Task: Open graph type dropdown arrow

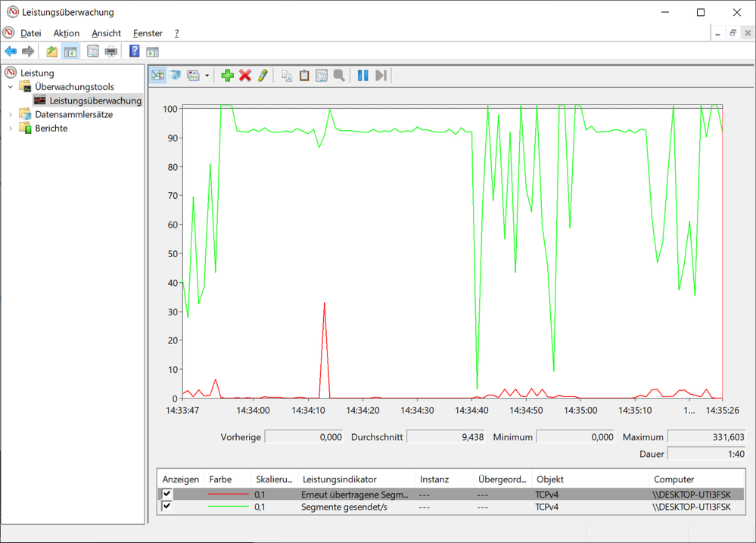Action: [207, 76]
